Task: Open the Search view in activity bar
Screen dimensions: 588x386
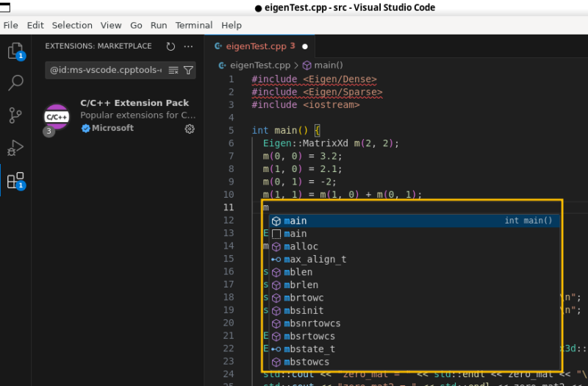Action: 15,83
